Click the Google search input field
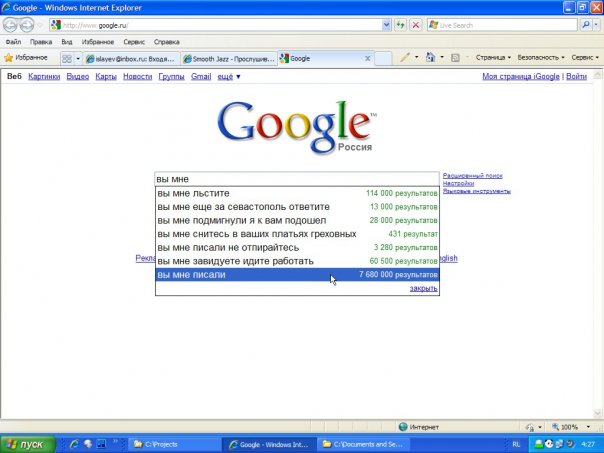 (296, 178)
